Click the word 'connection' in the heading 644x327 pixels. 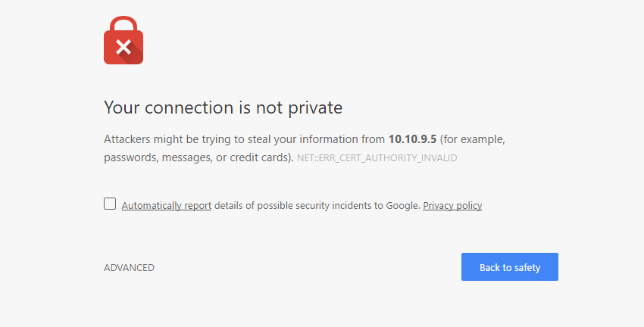click(x=189, y=108)
